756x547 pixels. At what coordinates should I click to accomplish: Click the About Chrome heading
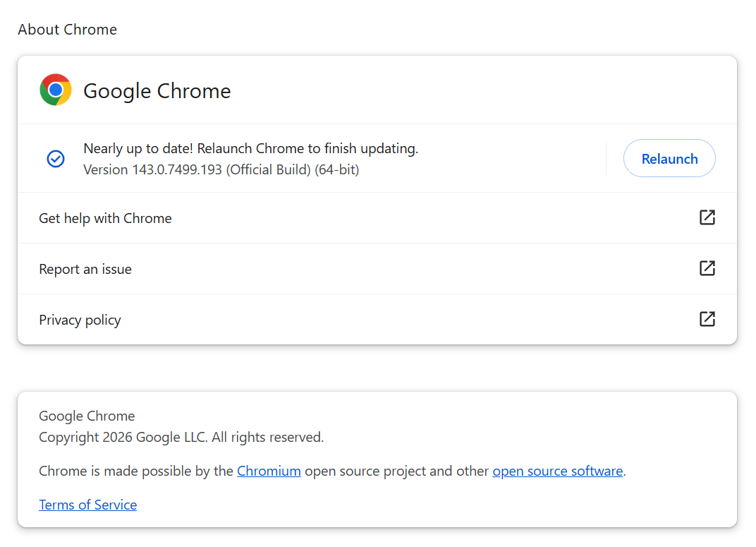(68, 30)
